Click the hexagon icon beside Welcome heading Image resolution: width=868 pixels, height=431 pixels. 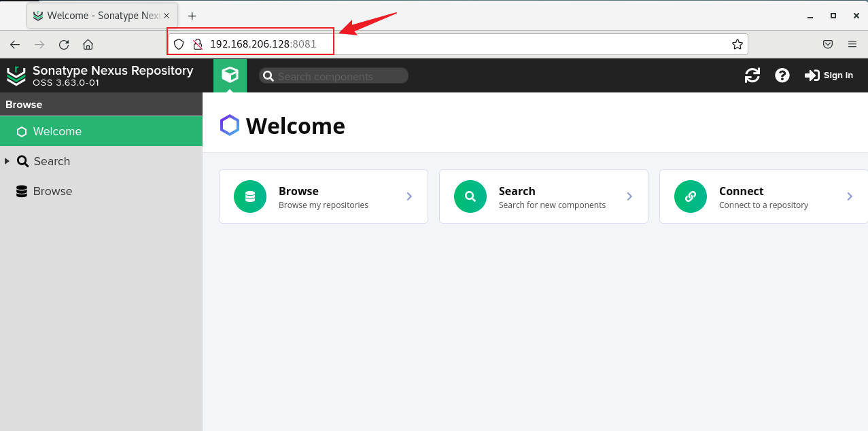(230, 125)
